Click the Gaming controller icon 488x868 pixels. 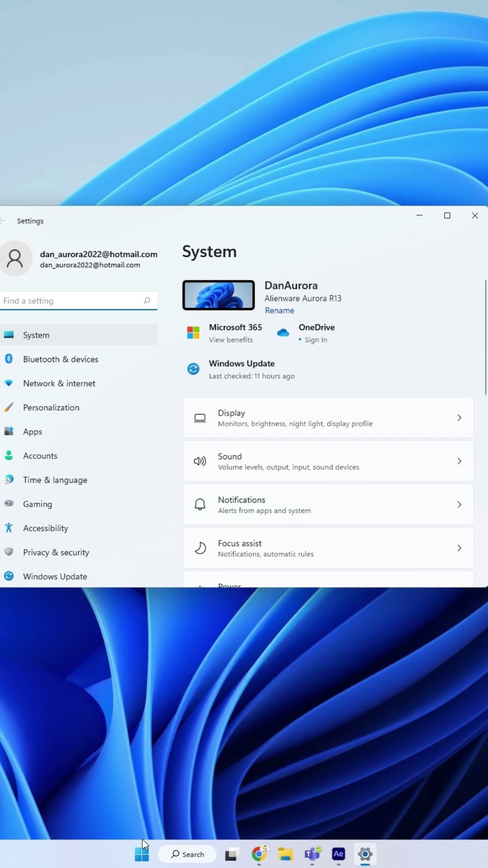9,503
